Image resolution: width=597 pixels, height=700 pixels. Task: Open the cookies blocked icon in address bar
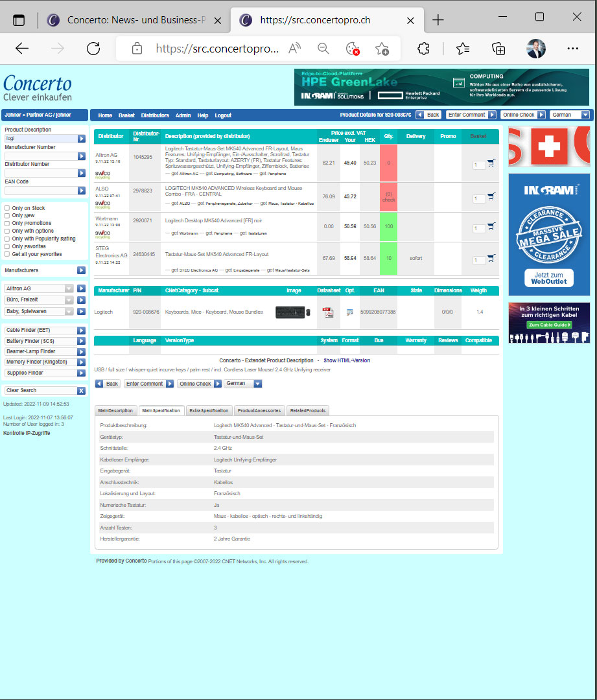353,49
